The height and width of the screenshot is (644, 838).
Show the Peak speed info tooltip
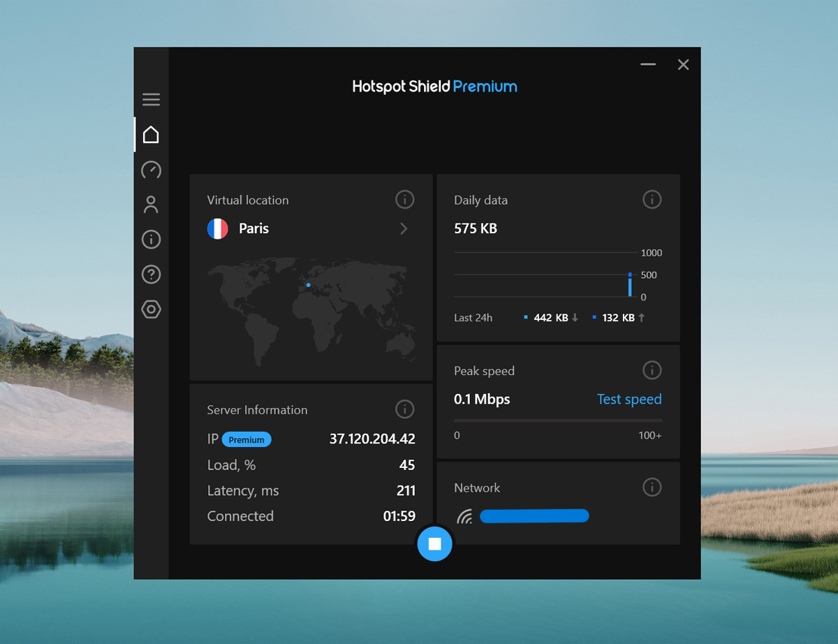click(x=652, y=369)
